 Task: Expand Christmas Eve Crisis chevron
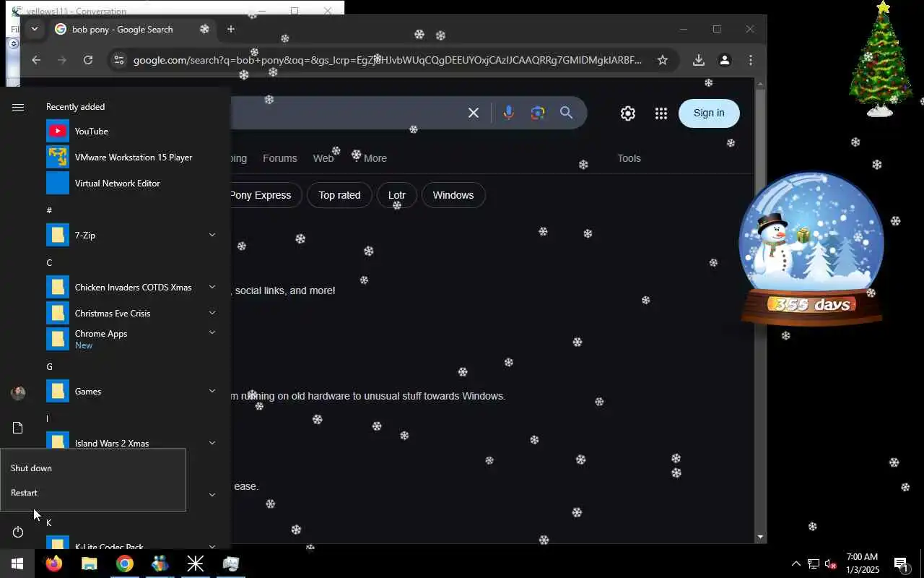[x=212, y=313]
